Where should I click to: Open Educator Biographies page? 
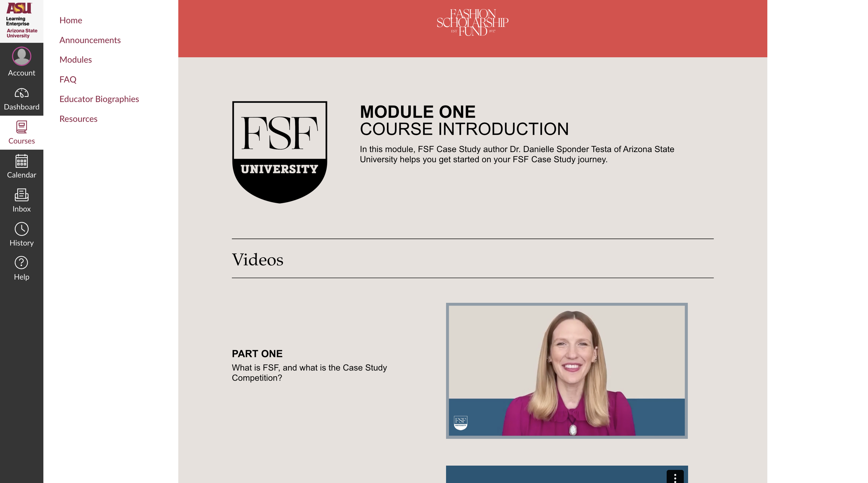[99, 99]
